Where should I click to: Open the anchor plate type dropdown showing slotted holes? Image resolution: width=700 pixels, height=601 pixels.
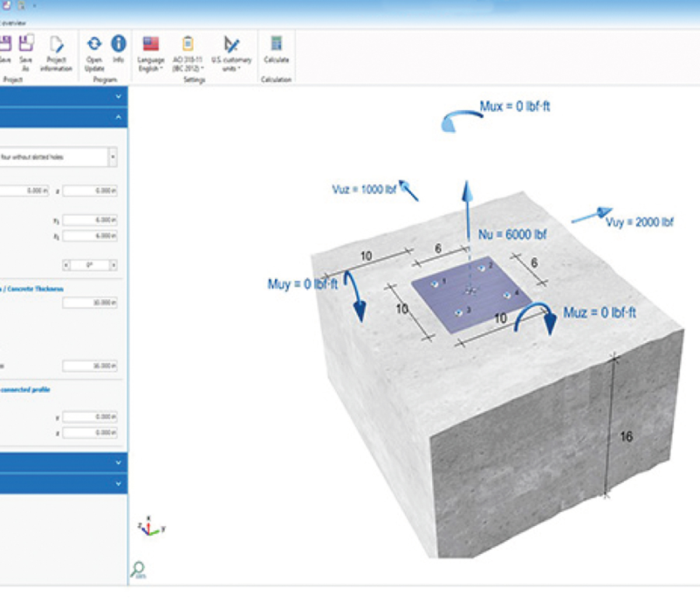click(113, 157)
